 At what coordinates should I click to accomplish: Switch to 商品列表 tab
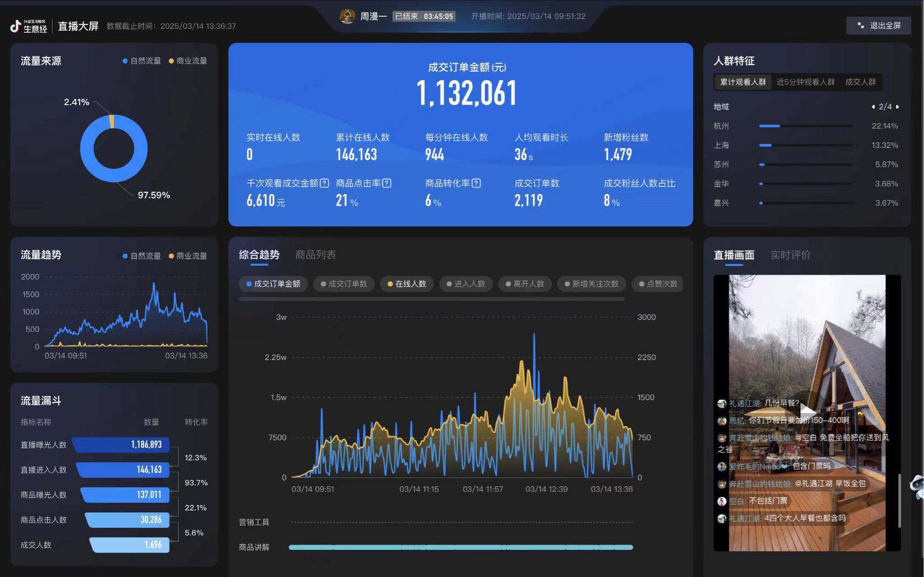(315, 255)
